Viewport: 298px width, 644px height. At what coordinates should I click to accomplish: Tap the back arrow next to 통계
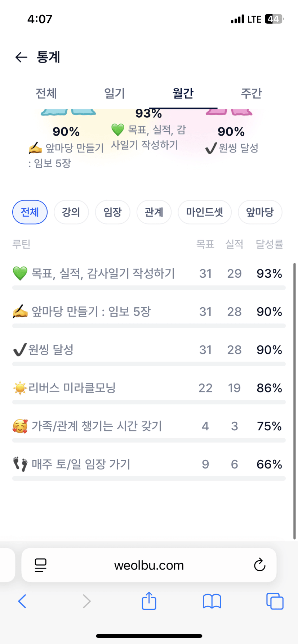pyautogui.click(x=21, y=57)
